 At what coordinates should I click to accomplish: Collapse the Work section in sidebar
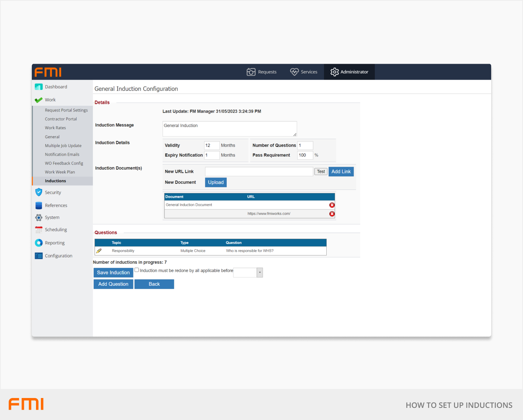coord(50,100)
